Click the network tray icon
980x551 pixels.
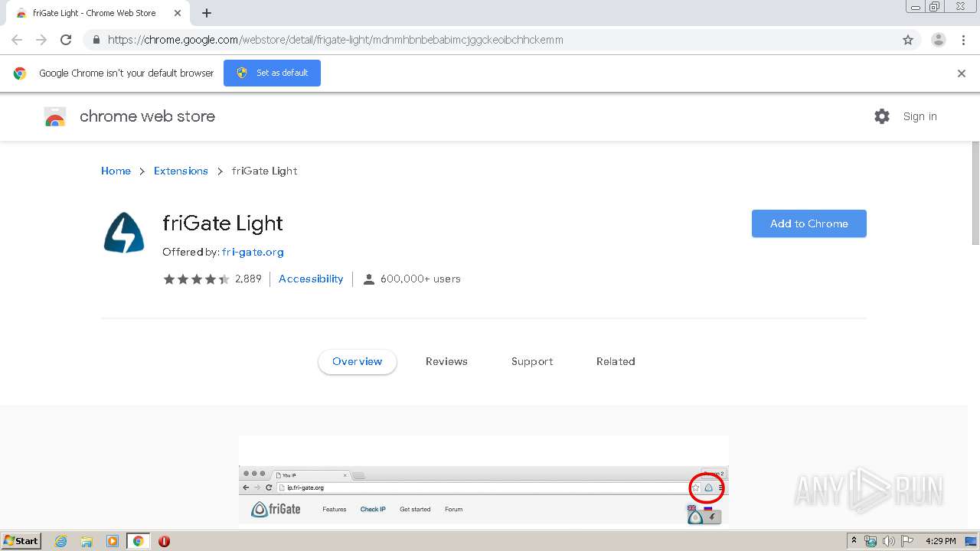[871, 541]
